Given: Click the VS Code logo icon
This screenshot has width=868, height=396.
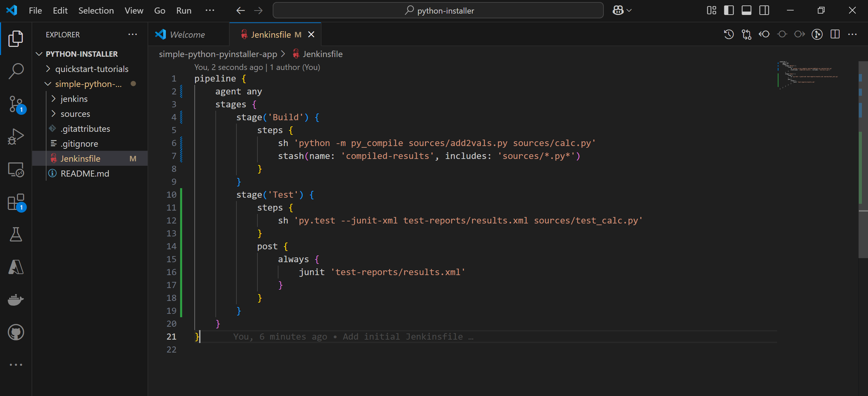Looking at the screenshot, I should coord(12,10).
